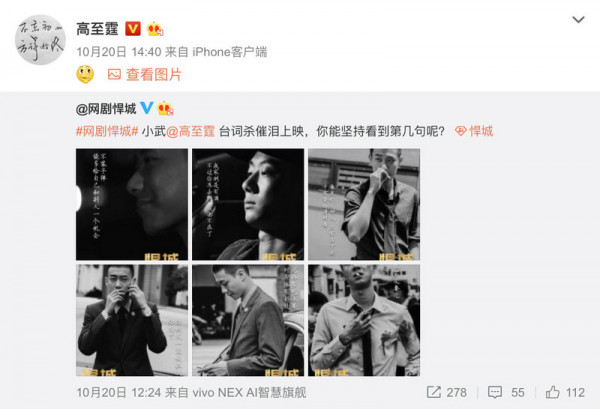The image size is (600, 409).
Task: Open the #网剧悍城# hashtag topic
Action: tap(107, 132)
